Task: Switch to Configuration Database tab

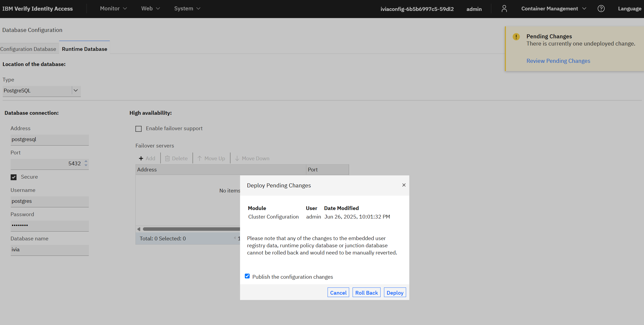Action: (x=28, y=49)
